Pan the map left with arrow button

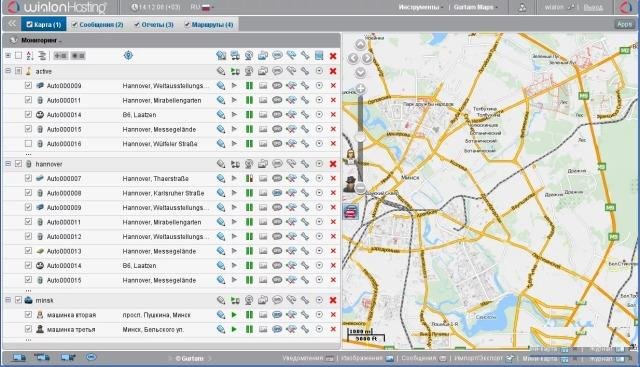[353, 58]
